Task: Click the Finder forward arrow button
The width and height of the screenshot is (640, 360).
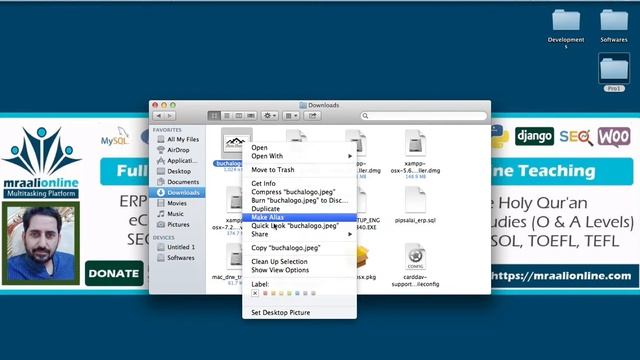Action: pyautogui.click(x=170, y=116)
